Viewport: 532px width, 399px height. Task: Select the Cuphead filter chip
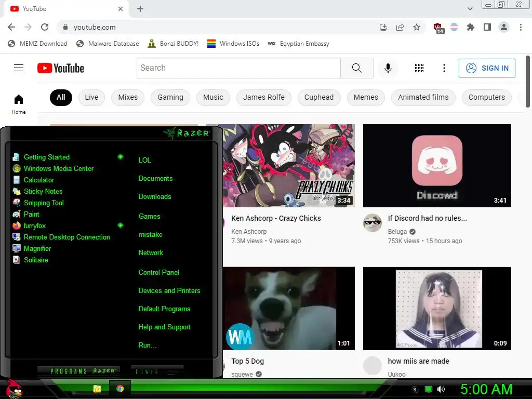319,97
